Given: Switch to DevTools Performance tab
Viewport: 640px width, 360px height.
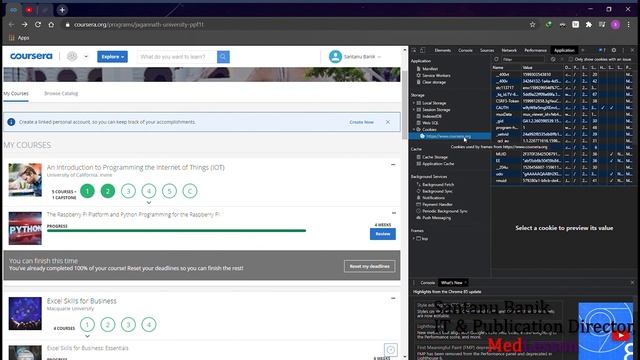Looking at the screenshot, I should click(536, 50).
